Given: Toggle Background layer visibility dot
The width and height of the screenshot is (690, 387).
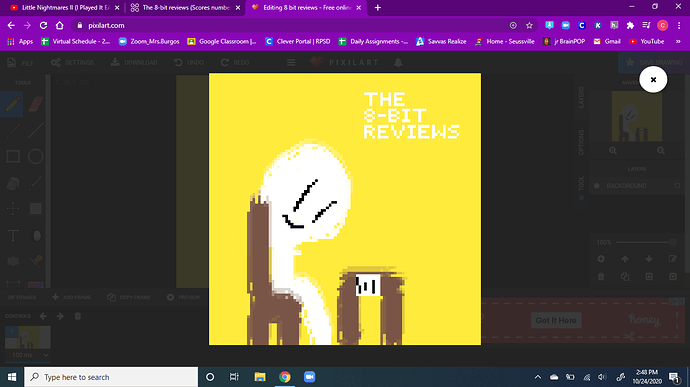Looking at the screenshot, I should coord(597,186).
